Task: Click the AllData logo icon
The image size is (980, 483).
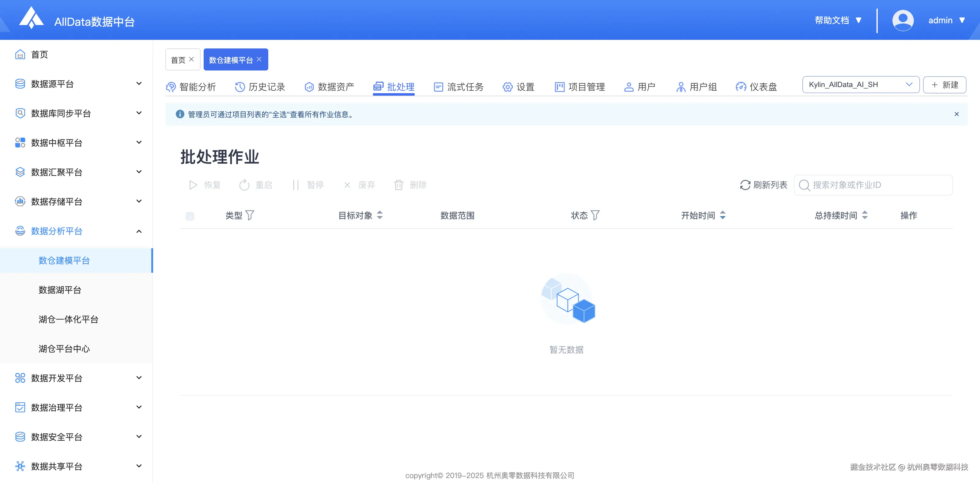Action: click(32, 19)
